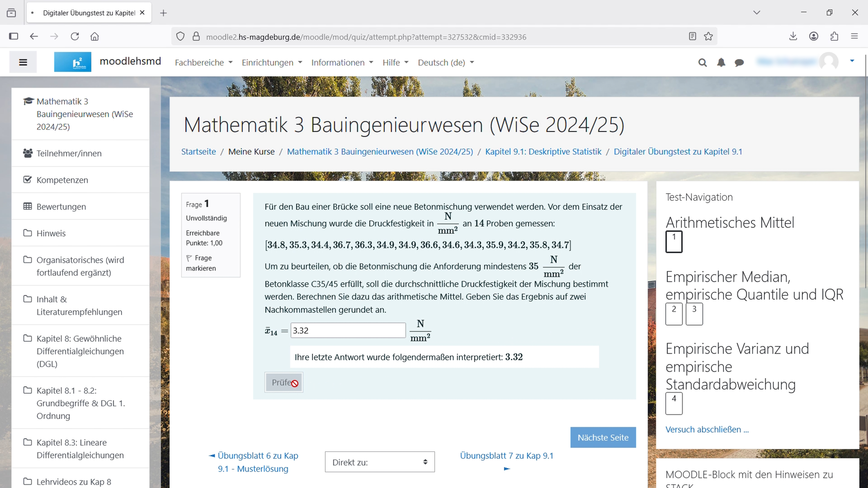Select the Bewertungen grid icon in sidebar
This screenshot has height=488, width=868.
coord(28,206)
